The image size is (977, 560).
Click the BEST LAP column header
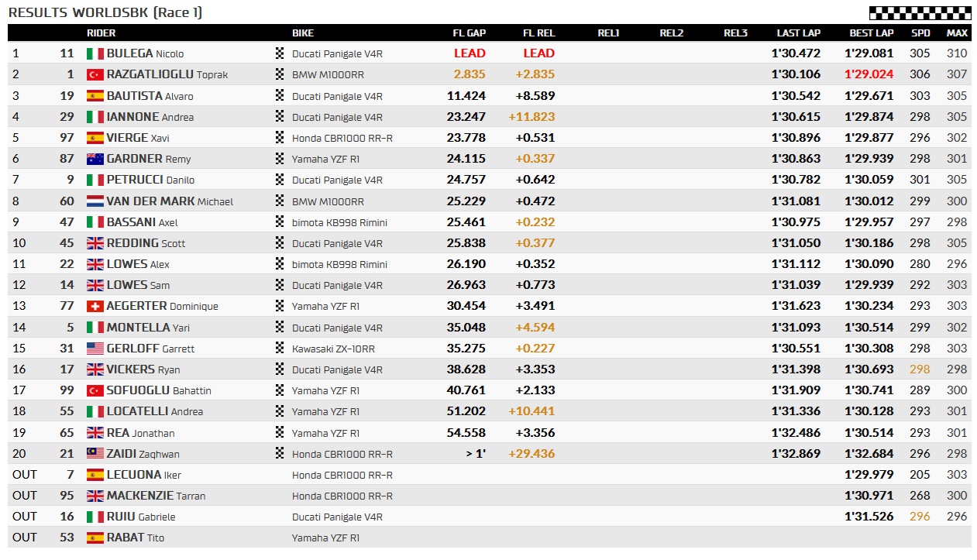click(x=872, y=33)
